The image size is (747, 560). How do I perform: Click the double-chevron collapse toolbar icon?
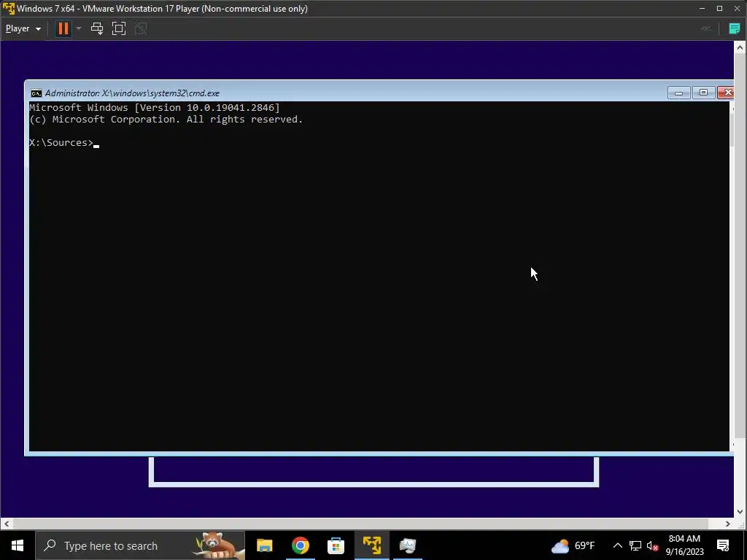706,29
